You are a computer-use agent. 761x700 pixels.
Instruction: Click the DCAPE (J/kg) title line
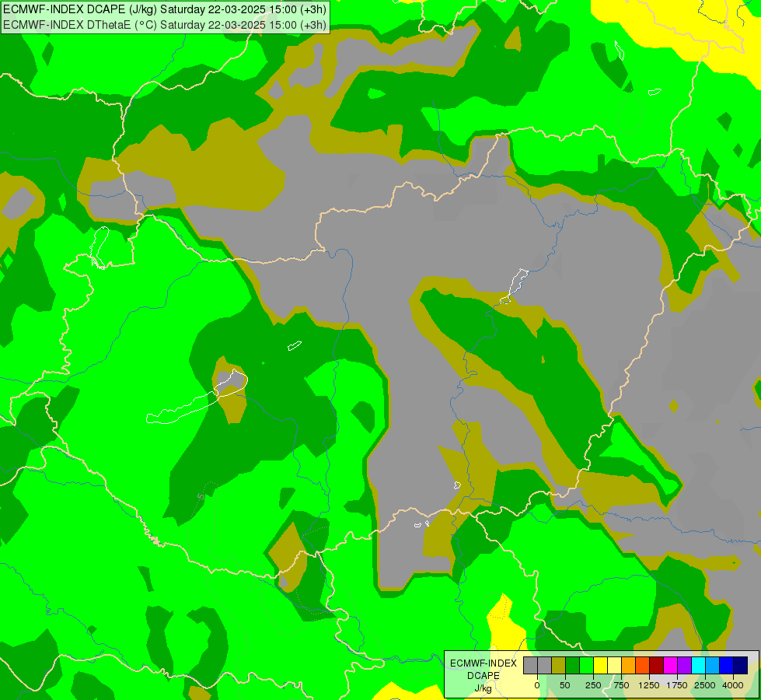click(165, 9)
